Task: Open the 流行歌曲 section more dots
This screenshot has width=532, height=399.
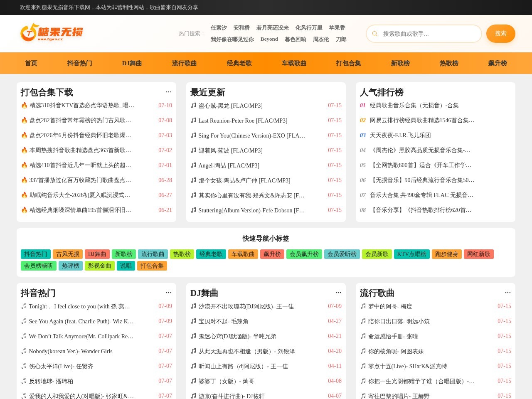Action: point(508,293)
